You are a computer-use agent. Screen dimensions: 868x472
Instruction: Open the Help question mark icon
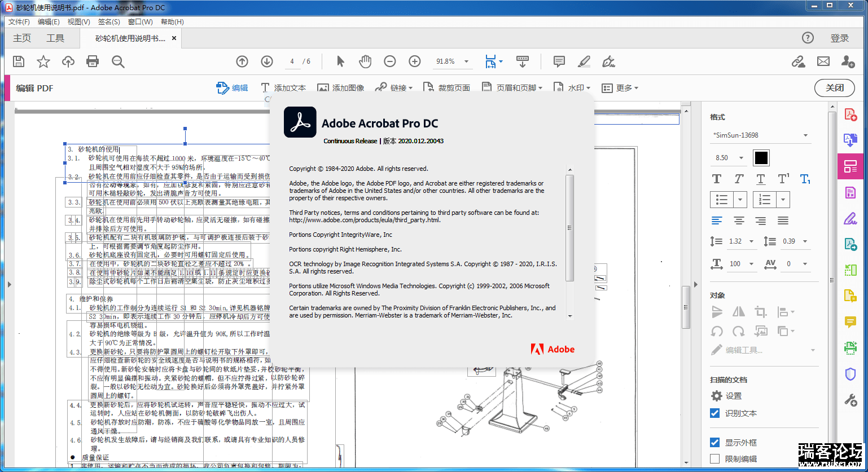coord(808,38)
